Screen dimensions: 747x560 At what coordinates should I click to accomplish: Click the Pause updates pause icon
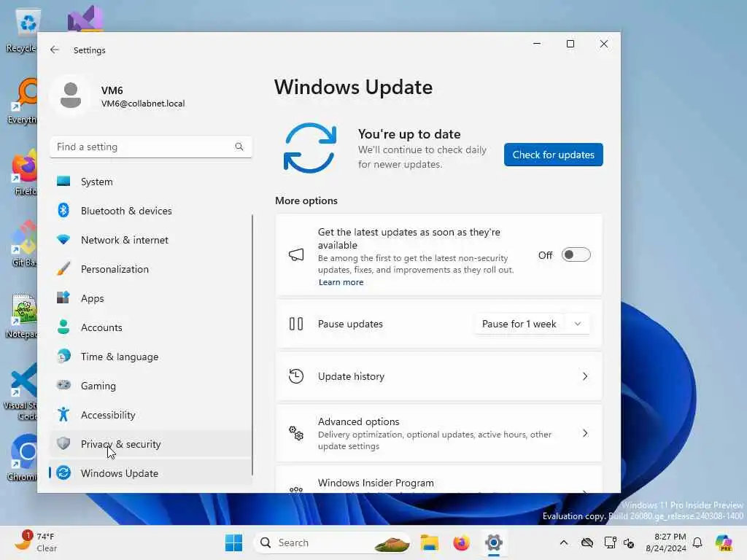296,324
